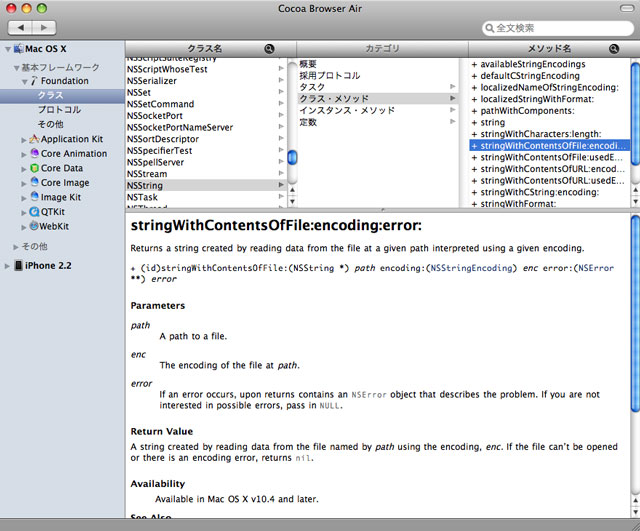Select the localizedNameOfStringEncoding: method
The height and width of the screenshot is (531, 640).
[x=549, y=87]
